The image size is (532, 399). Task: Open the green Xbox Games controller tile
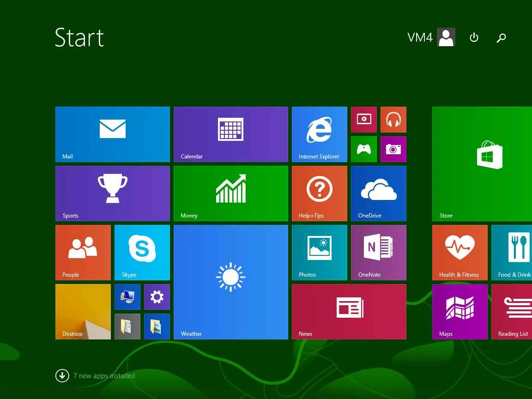point(364,149)
